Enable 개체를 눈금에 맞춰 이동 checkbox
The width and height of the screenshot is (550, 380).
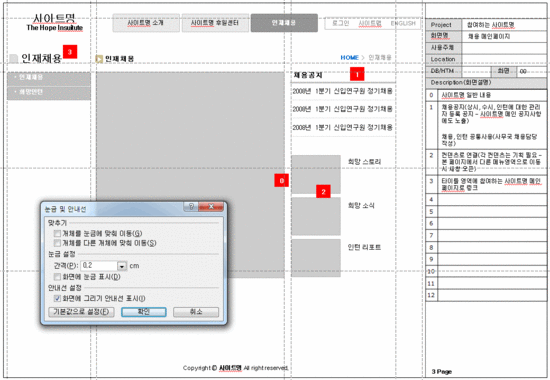[x=57, y=233]
